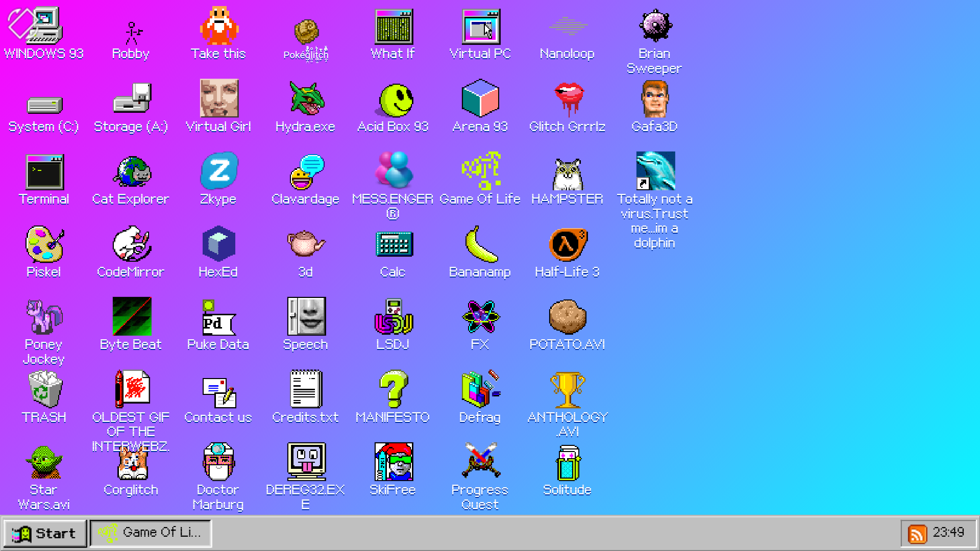This screenshot has height=551, width=980.
Task: Open the Cat Explorer browser icon
Action: (131, 172)
